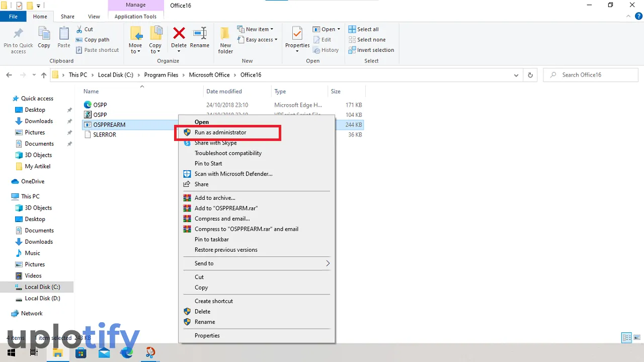
Task: Sort by Date modified column
Action: coord(224,92)
